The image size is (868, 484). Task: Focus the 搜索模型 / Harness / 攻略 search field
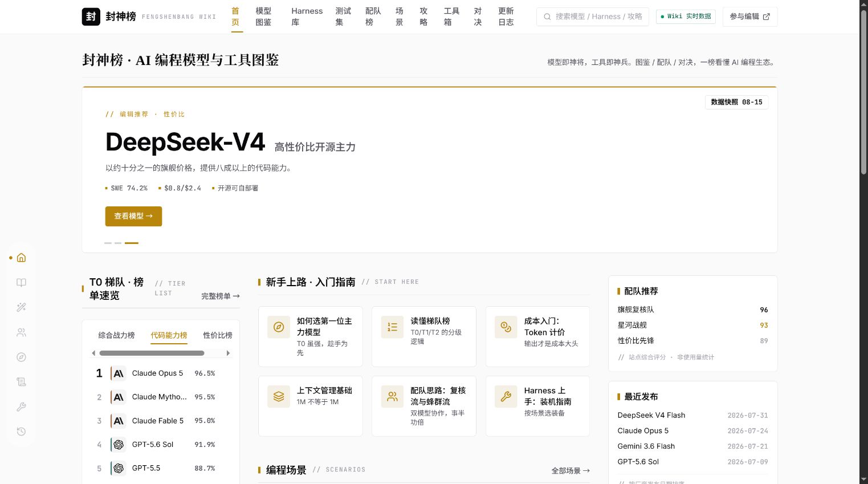(592, 17)
